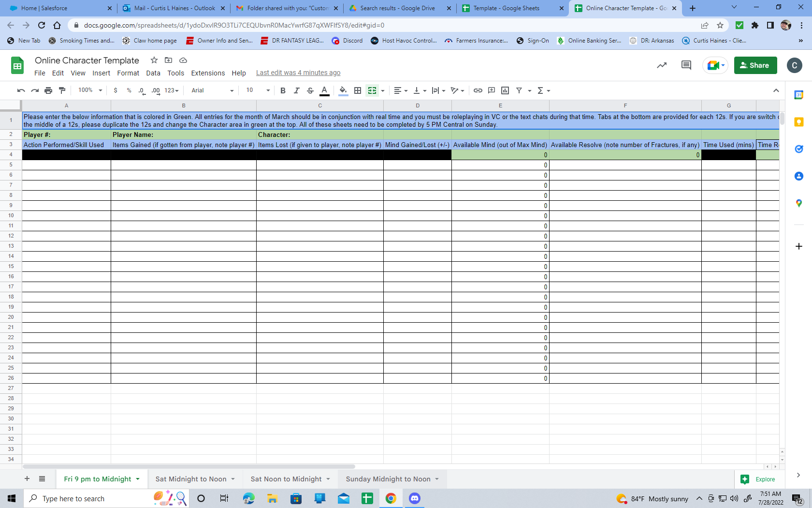Switch to Sunday Midnight to Noon sheet tab
812x508 pixels.
(392, 479)
